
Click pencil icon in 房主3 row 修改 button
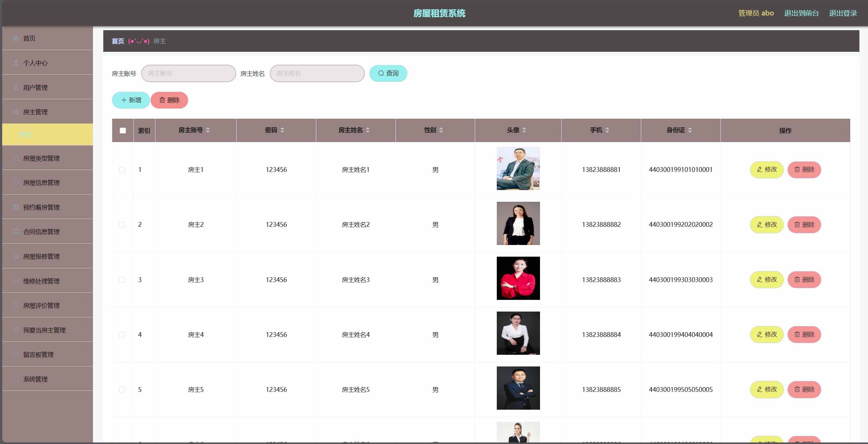760,279
